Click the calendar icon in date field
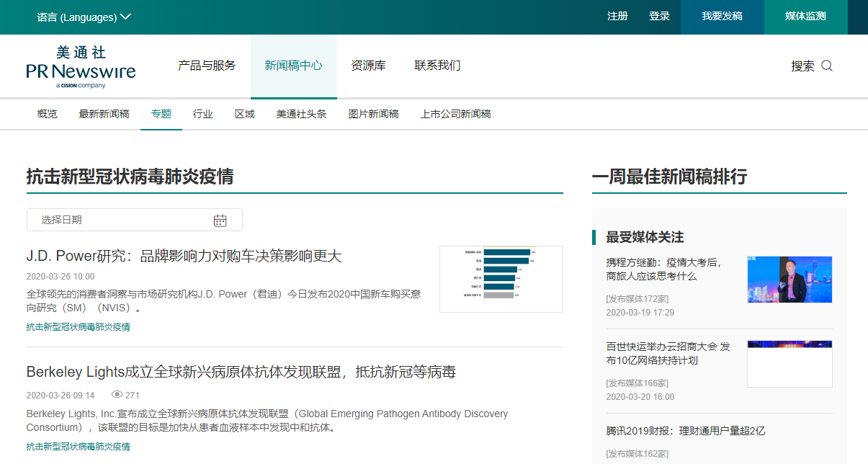Screen dimensions: 868x464 (x=220, y=220)
